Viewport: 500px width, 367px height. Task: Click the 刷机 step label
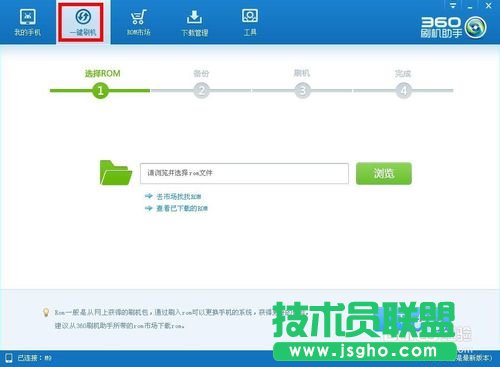[x=302, y=73]
